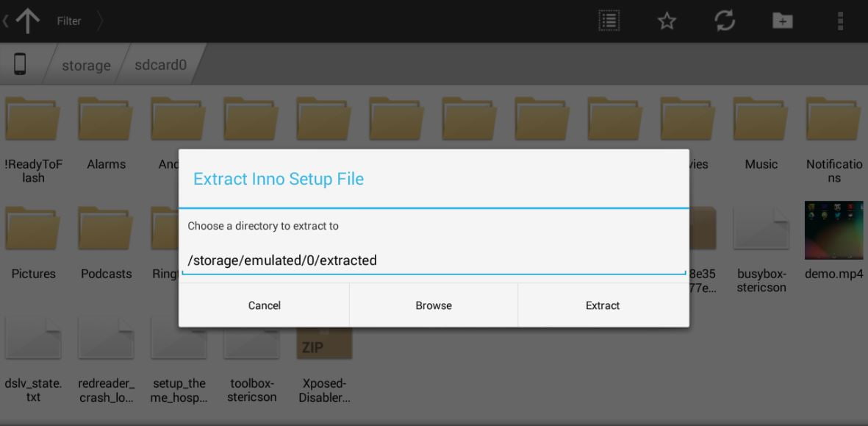Viewport: 868px width, 426px height.
Task: Tap Browse to pick a directory
Action: pyautogui.click(x=434, y=305)
